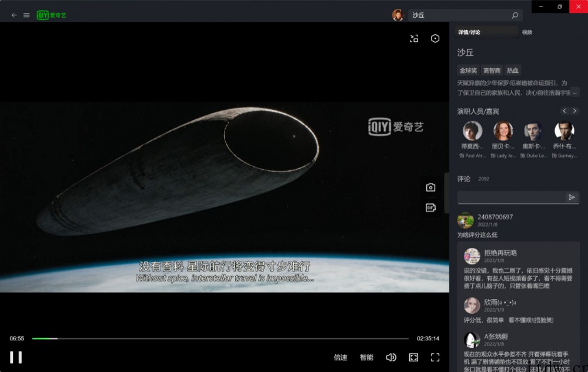The image size is (588, 372).
Task: Click the search magnifier icon
Action: tap(515, 15)
